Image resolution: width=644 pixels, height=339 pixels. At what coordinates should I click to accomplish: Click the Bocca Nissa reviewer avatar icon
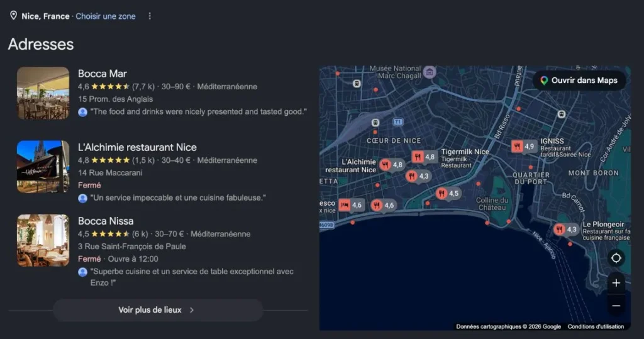(82, 272)
